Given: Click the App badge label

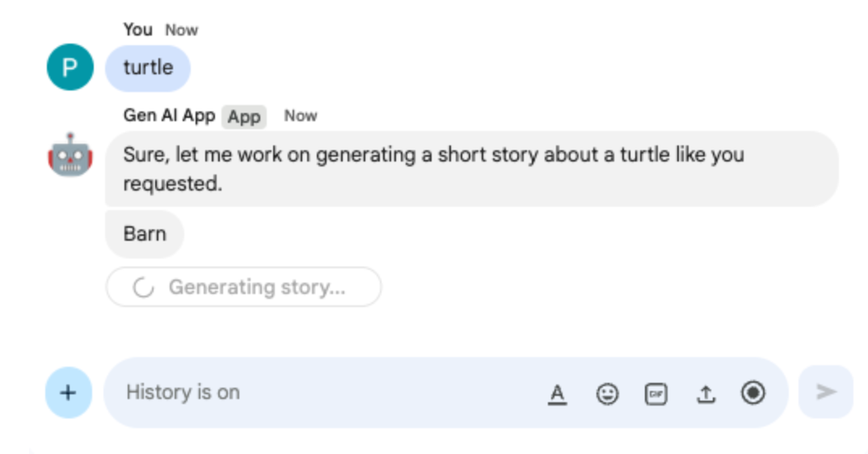Looking at the screenshot, I should tap(244, 117).
